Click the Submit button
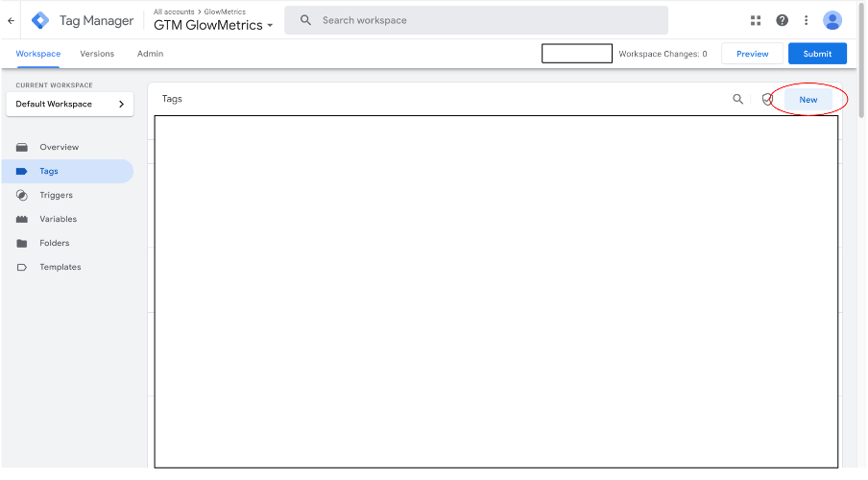The image size is (868, 480). click(817, 54)
